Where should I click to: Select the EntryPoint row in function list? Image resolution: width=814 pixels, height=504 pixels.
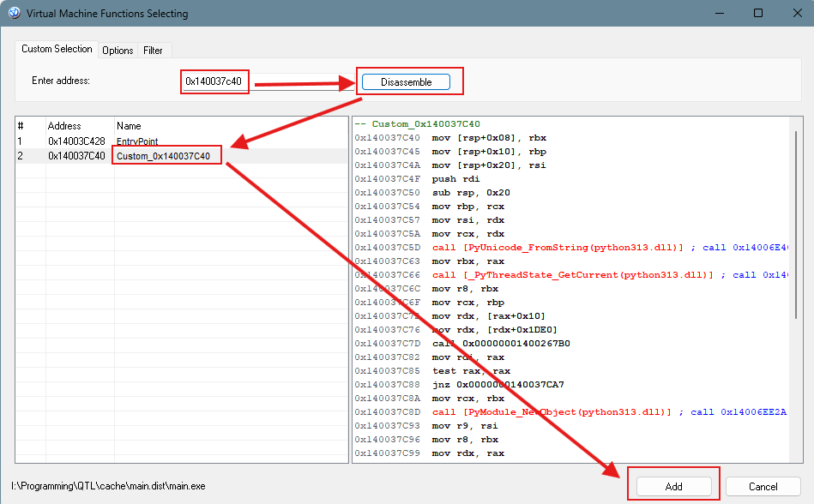click(x=137, y=141)
